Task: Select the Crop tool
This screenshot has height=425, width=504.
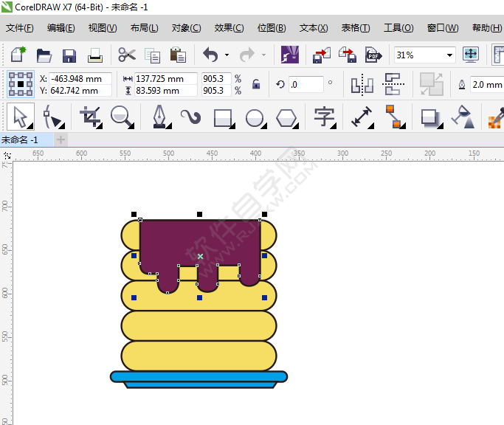Action: pos(90,117)
